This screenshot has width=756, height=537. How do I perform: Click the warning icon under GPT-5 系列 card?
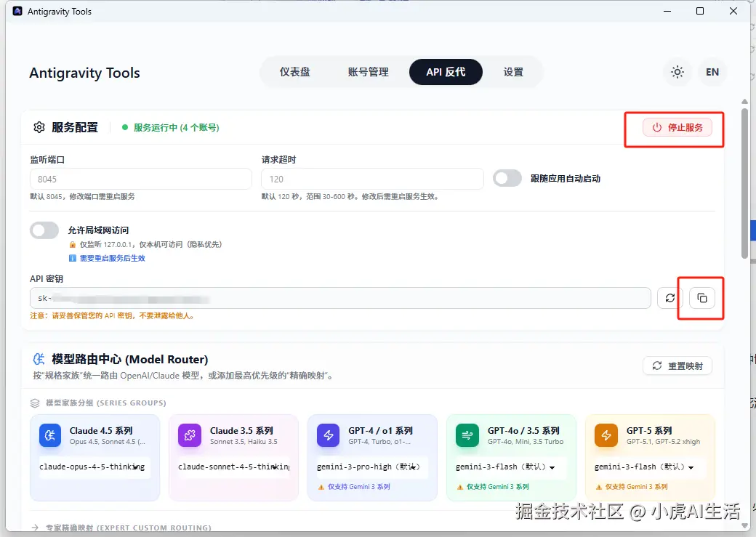point(599,488)
